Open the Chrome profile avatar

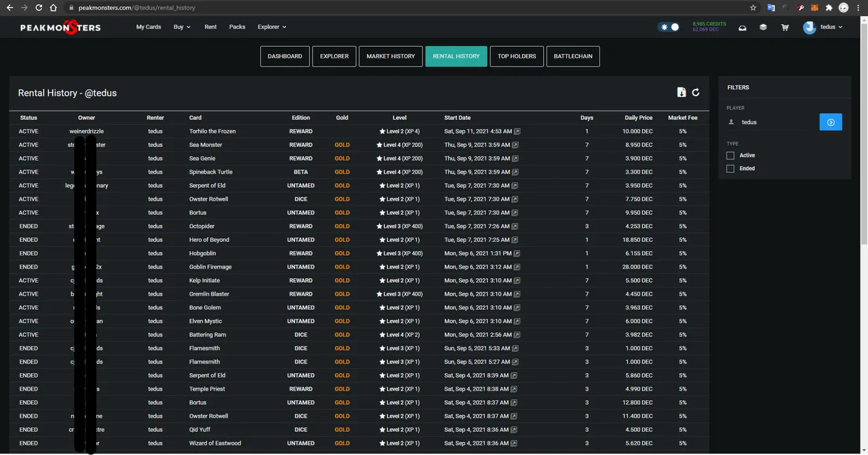click(x=844, y=7)
